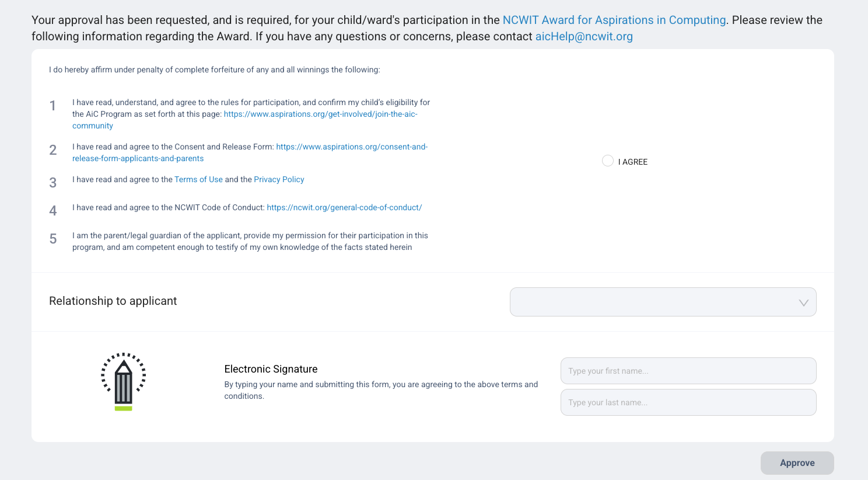Viewport: 868px width, 480px height.
Task: Click the I AGREE label text
Action: pyautogui.click(x=633, y=162)
